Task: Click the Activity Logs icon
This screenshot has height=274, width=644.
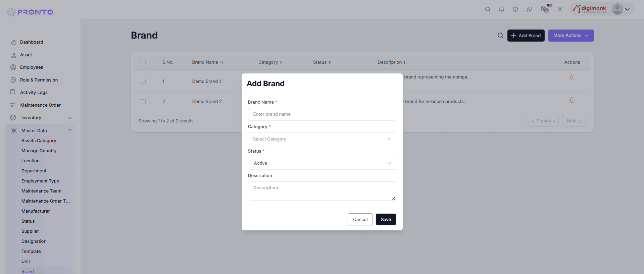Action: point(13,92)
